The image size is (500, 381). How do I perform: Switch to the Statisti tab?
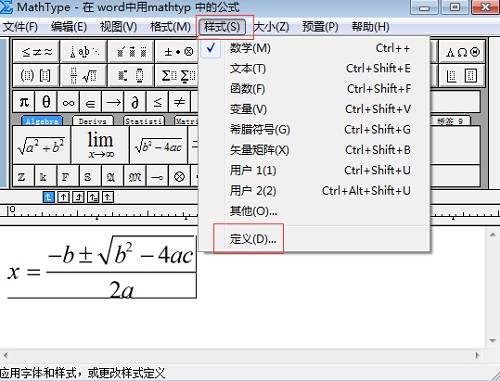144,121
